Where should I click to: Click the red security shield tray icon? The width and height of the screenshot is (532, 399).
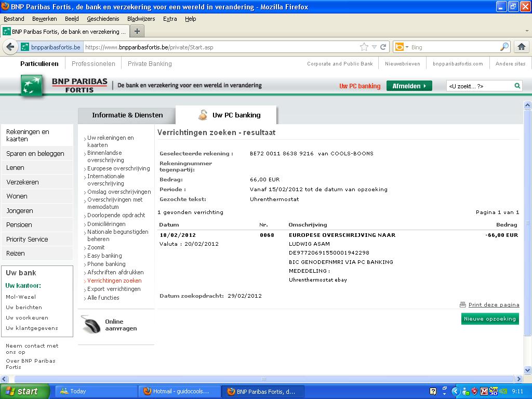(474, 391)
